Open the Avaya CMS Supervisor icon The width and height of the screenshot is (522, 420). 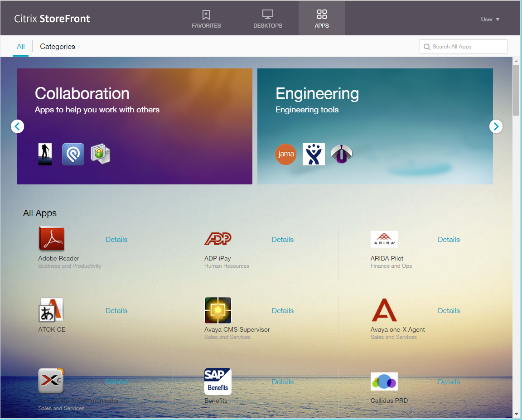217,310
